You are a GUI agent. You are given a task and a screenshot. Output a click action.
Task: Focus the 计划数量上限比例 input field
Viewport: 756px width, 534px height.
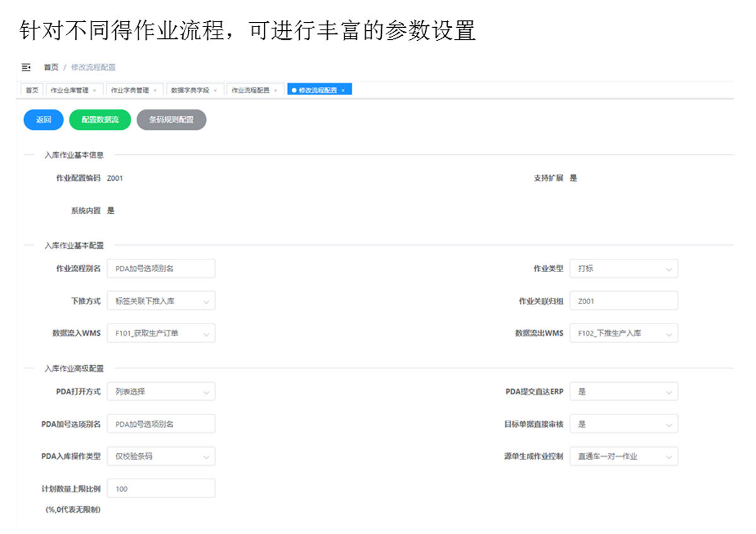click(161, 489)
